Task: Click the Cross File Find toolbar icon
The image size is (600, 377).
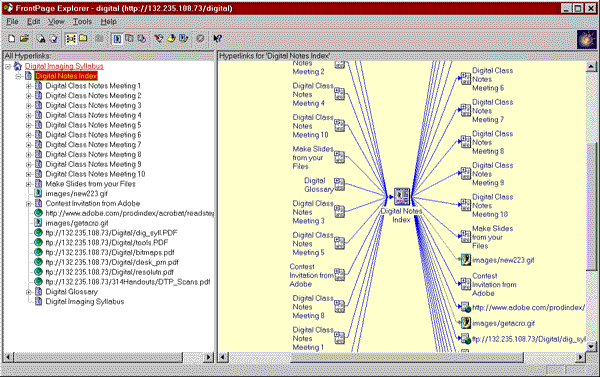Action: [41, 39]
